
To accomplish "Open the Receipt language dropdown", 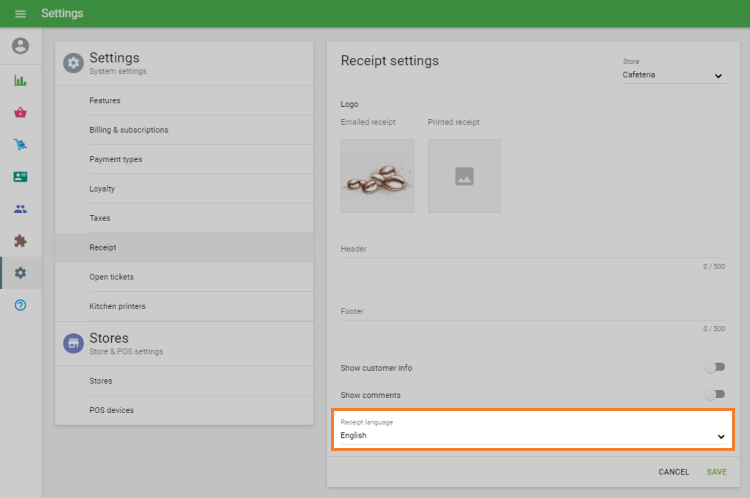I will point(532,436).
